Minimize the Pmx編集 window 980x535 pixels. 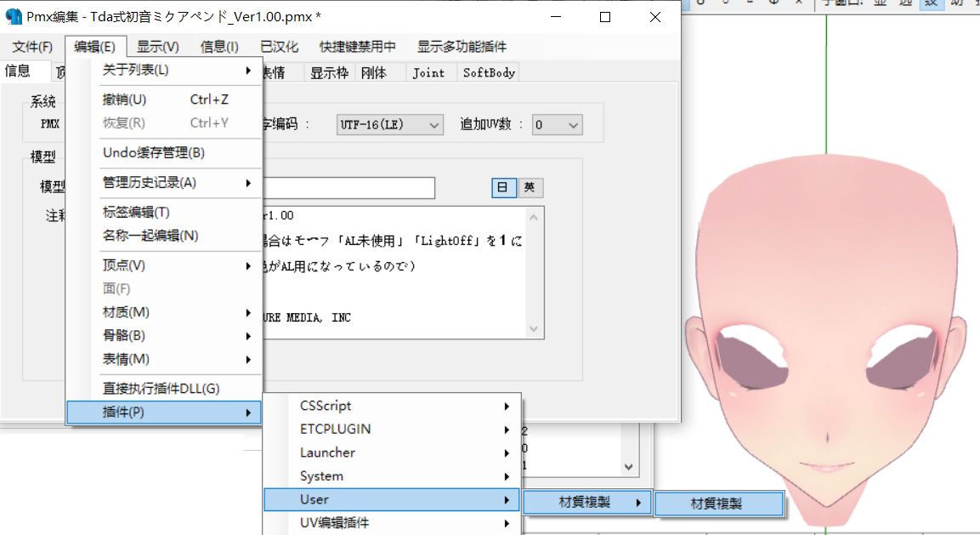[x=556, y=18]
